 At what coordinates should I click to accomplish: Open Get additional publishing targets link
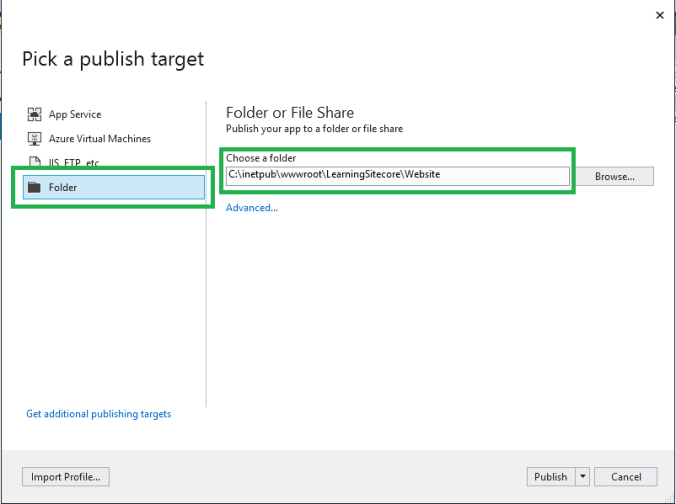coord(99,414)
